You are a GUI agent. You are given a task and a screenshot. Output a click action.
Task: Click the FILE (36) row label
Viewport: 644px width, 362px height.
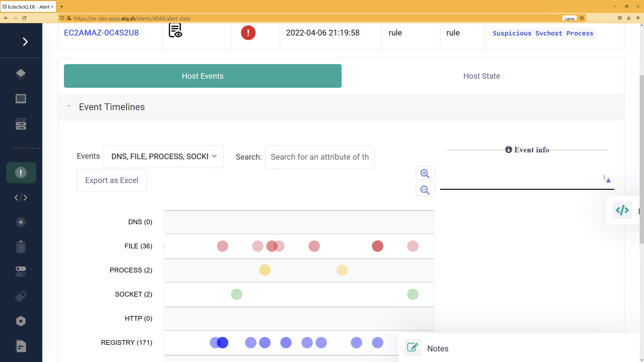coord(138,246)
